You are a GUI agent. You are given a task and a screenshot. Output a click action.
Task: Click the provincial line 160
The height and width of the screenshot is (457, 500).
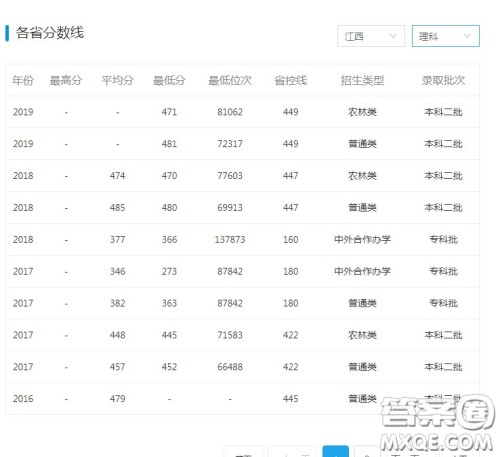291,240
